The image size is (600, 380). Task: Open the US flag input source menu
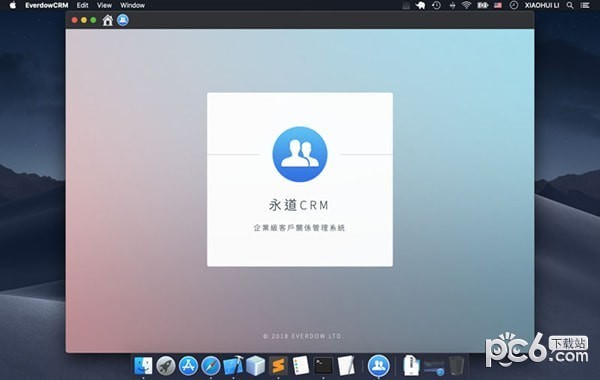497,5
